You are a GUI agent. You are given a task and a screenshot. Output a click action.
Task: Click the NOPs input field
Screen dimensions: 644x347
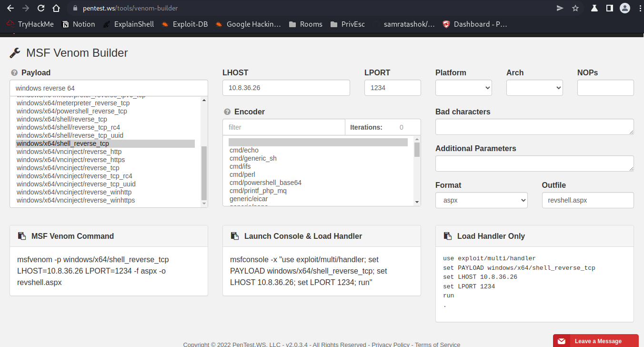pos(605,88)
